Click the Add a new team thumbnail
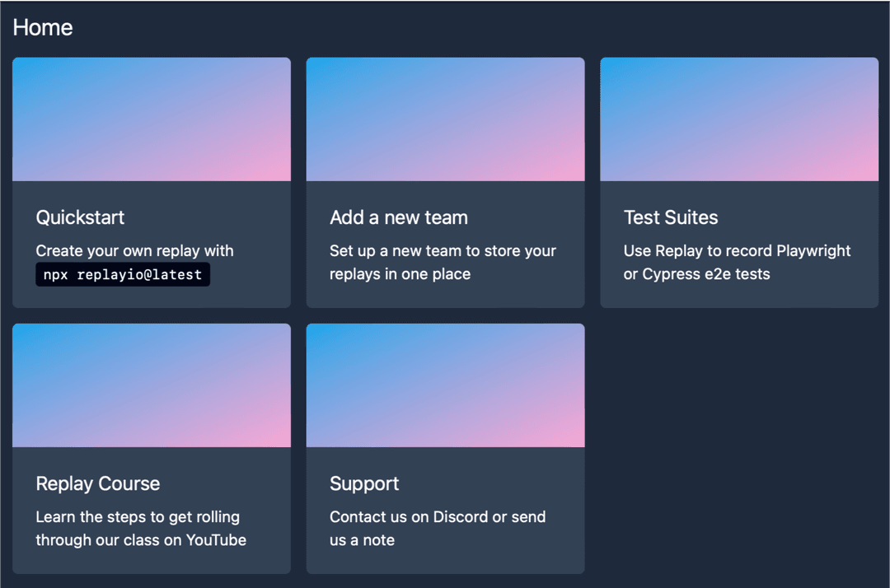890x588 pixels. click(x=445, y=119)
